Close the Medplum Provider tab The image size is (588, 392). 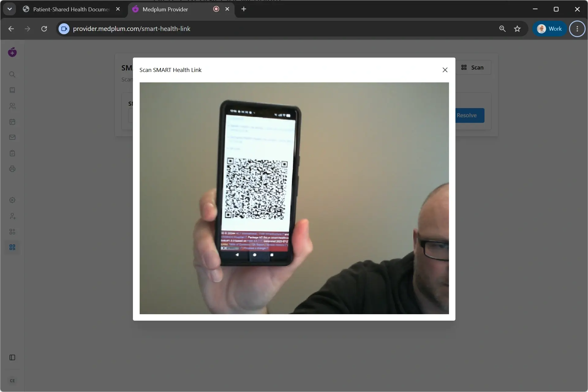[x=227, y=9]
